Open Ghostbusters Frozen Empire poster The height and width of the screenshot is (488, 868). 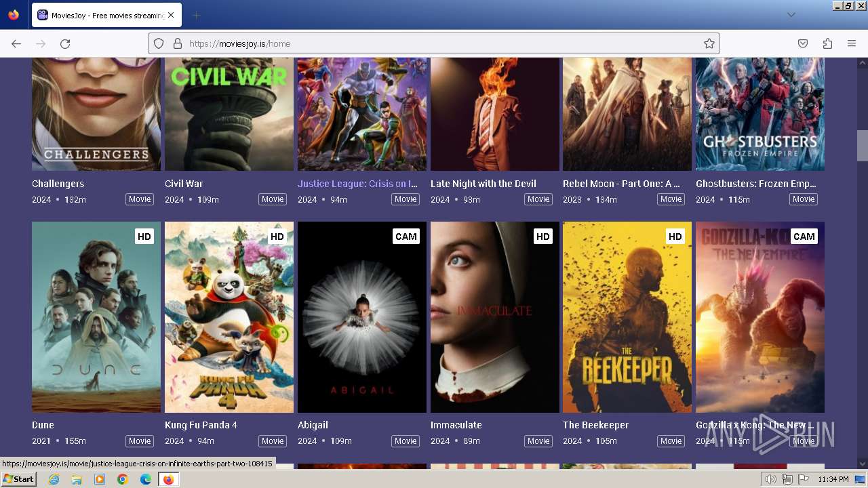tap(760, 114)
